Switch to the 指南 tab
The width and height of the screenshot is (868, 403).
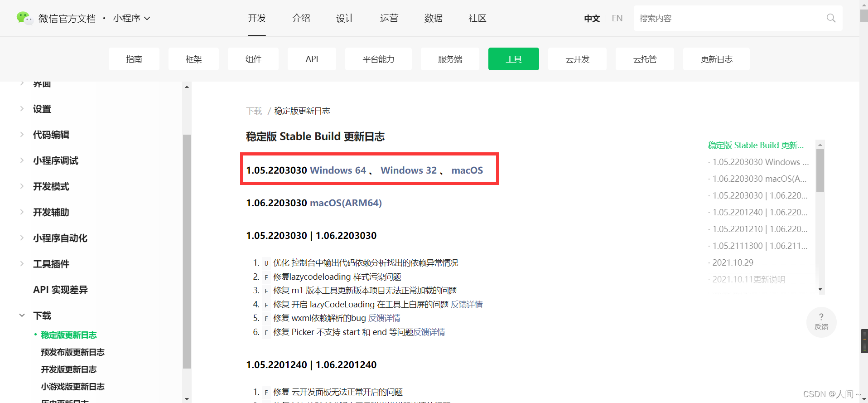134,59
